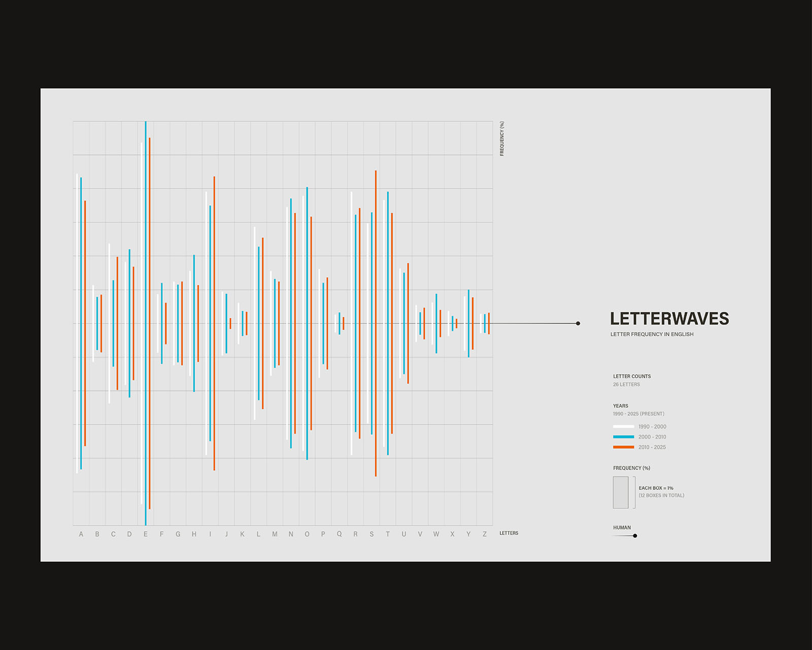Click the LETTER COUNTS heading
Image resolution: width=812 pixels, height=650 pixels.
click(632, 376)
